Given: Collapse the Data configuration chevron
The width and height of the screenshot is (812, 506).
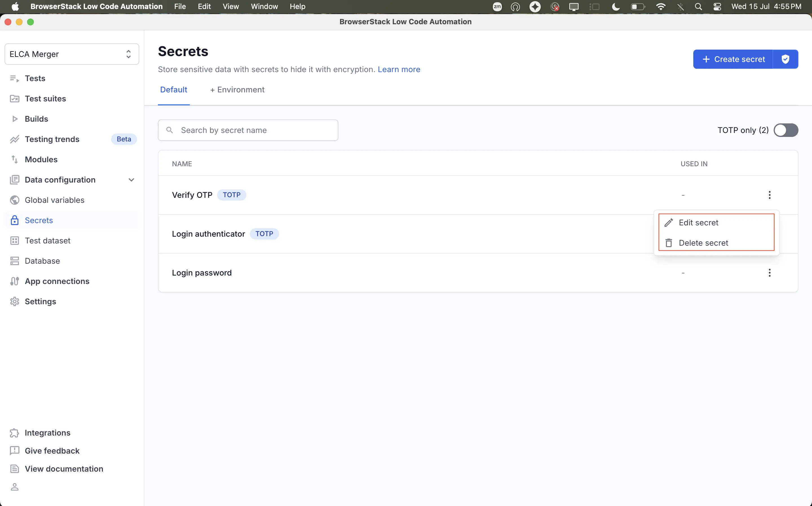Looking at the screenshot, I should tap(131, 180).
